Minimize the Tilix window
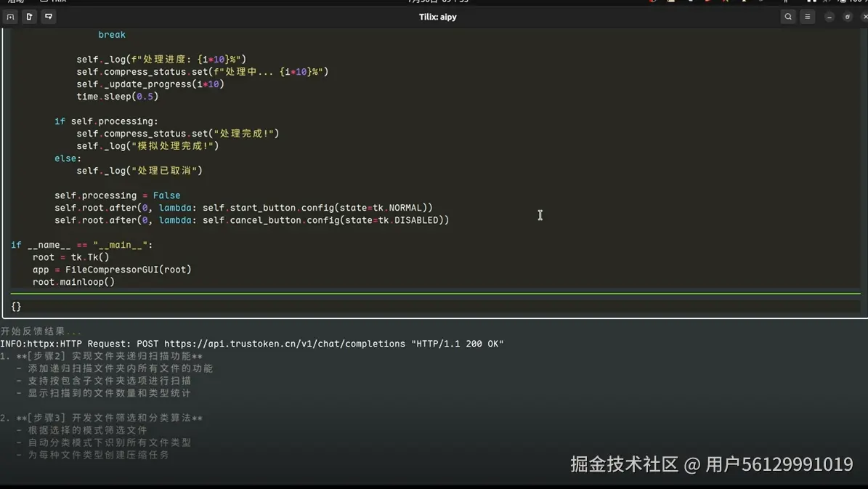The height and width of the screenshot is (489, 868). click(x=830, y=17)
